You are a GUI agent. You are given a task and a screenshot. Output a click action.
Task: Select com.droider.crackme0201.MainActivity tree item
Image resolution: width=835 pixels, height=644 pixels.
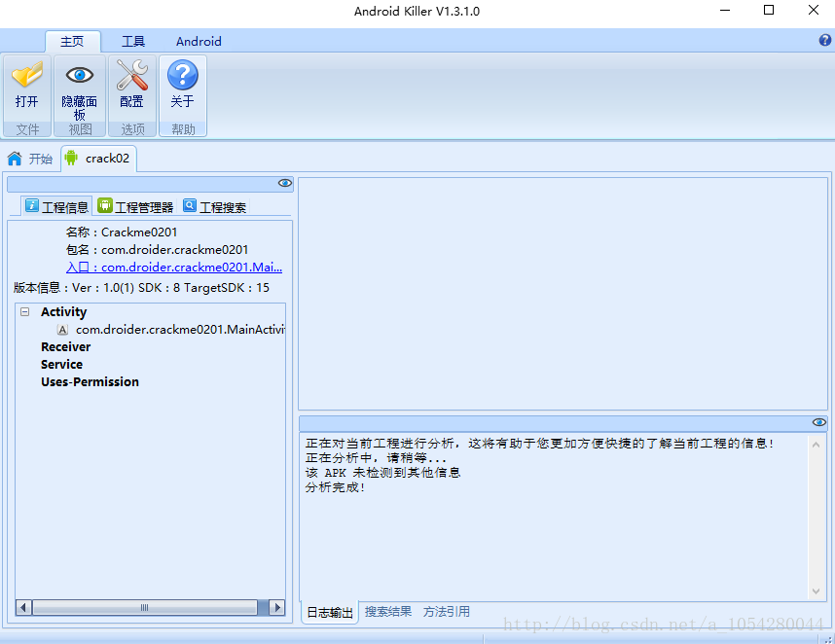point(180,330)
